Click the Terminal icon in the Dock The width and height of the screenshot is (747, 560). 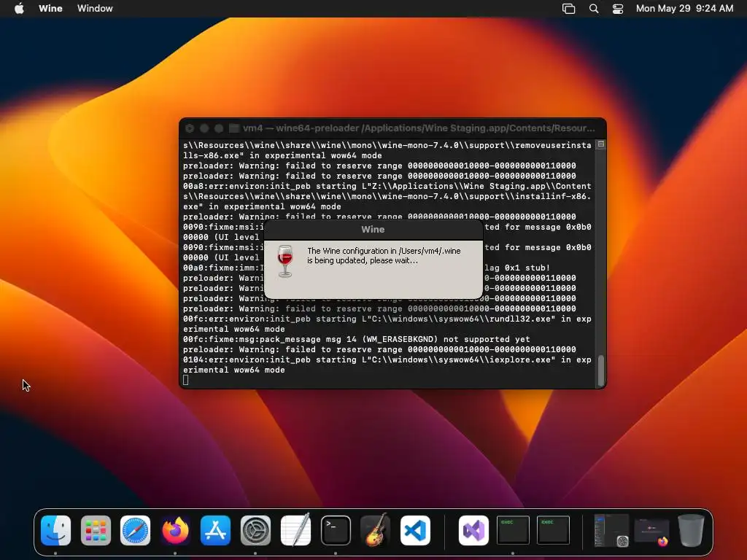pos(336,530)
